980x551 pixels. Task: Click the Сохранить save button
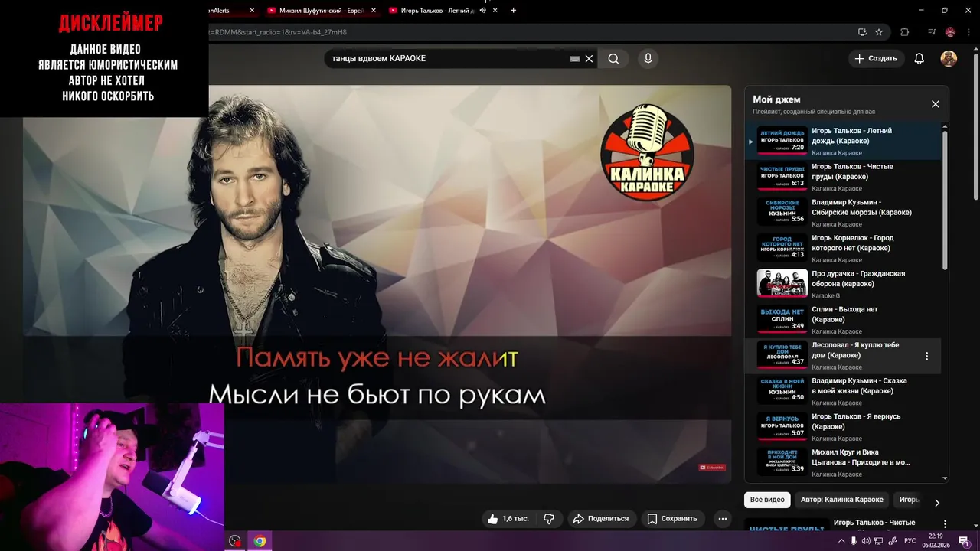672,519
